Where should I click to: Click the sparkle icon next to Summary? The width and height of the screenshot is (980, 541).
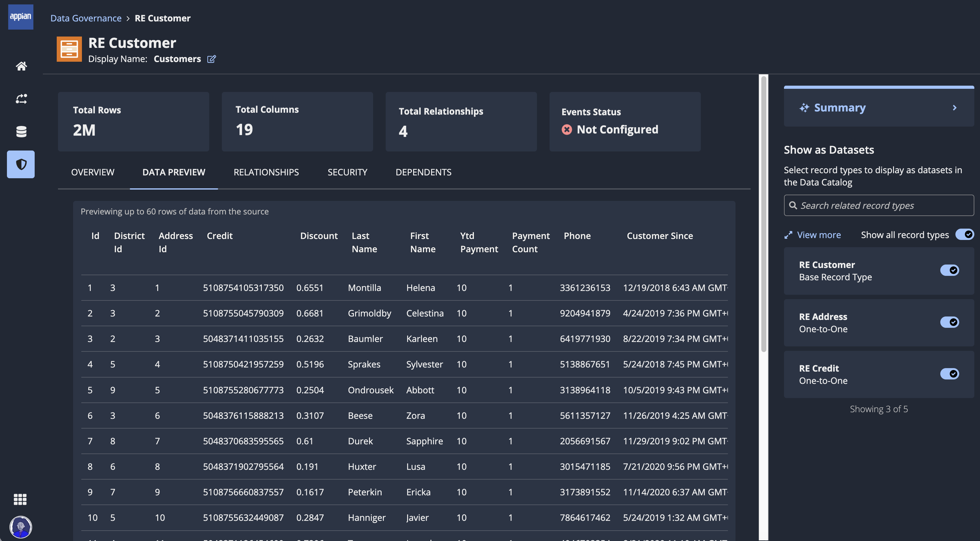tap(804, 108)
